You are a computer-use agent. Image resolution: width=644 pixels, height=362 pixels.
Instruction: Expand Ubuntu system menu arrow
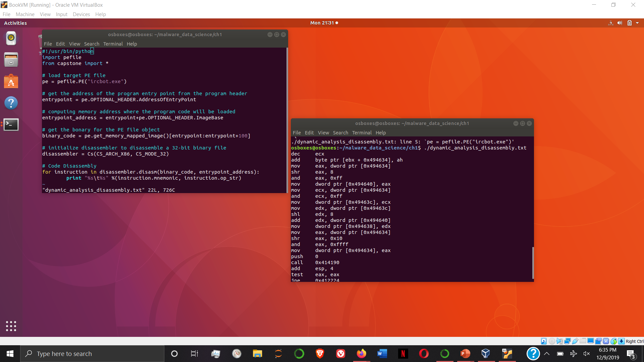[637, 23]
